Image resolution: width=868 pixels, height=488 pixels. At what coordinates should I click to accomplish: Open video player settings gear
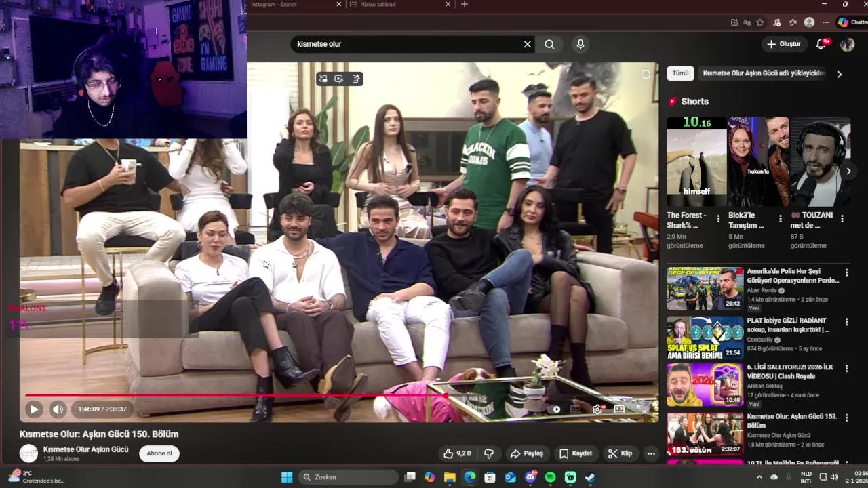597,409
